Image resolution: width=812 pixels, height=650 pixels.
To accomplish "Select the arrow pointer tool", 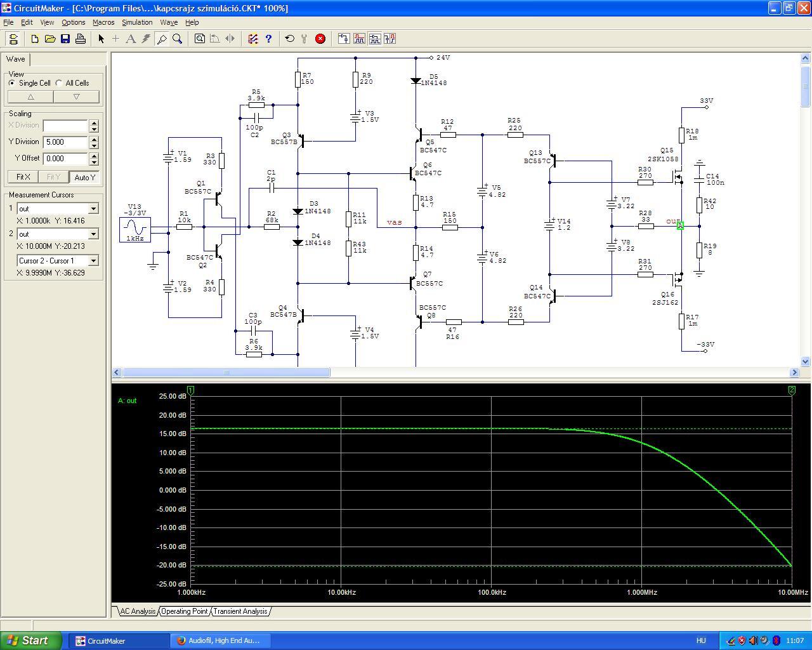I will pyautogui.click(x=101, y=39).
